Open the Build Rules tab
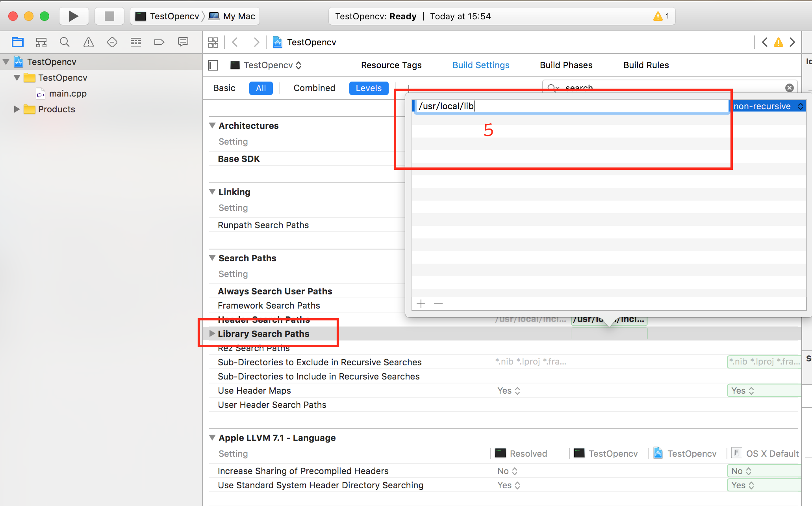This screenshot has width=812, height=506. click(646, 65)
